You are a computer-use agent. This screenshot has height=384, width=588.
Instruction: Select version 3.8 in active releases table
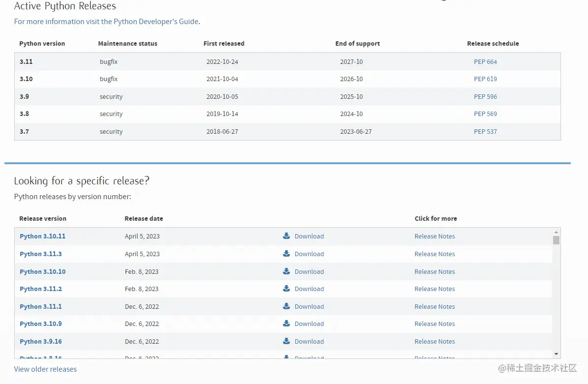click(x=25, y=114)
